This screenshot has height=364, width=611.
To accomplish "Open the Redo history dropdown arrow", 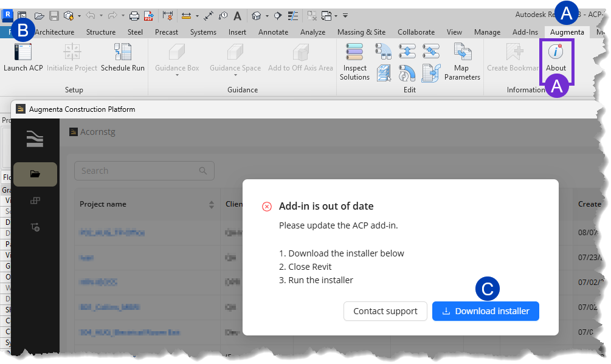I will point(123,16).
